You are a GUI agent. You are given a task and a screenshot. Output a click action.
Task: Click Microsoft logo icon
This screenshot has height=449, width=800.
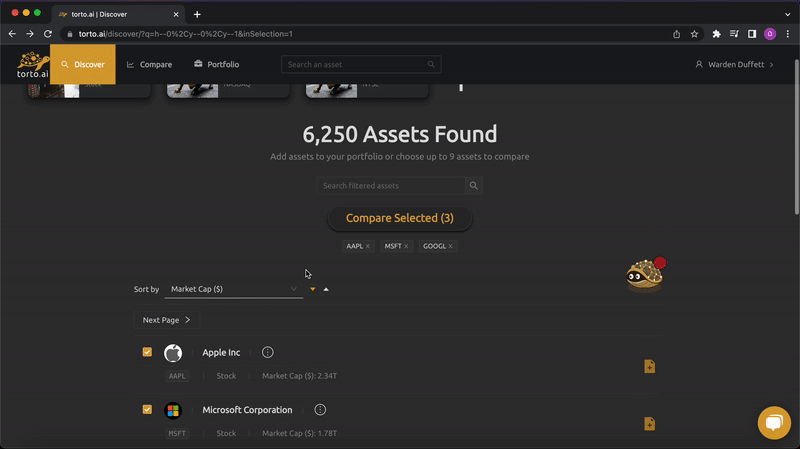[x=173, y=410]
